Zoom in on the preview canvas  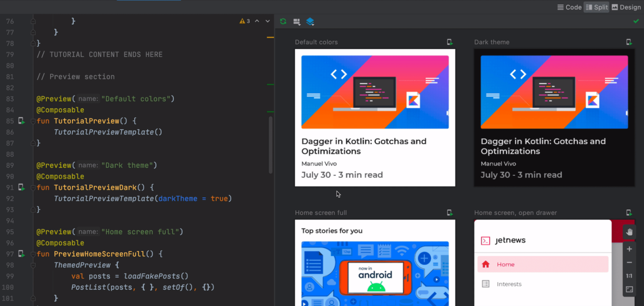629,249
